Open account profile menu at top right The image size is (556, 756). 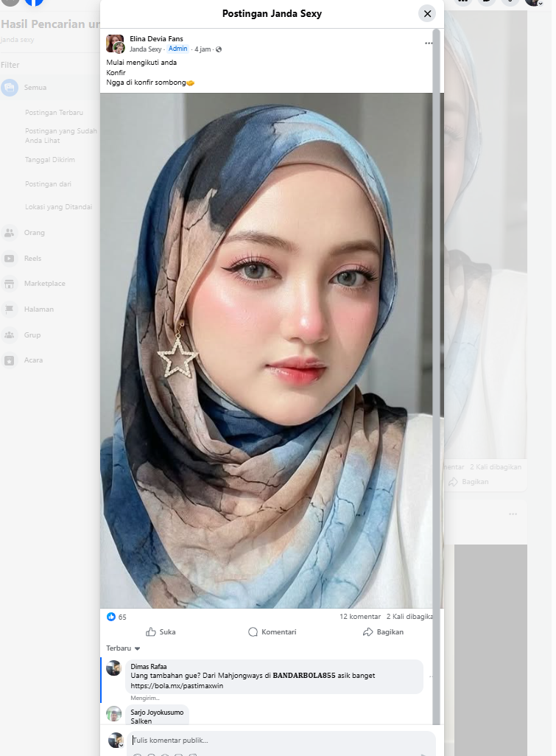(533, 2)
